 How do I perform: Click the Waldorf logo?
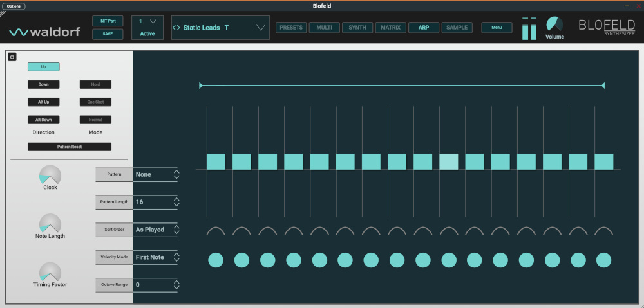click(44, 32)
